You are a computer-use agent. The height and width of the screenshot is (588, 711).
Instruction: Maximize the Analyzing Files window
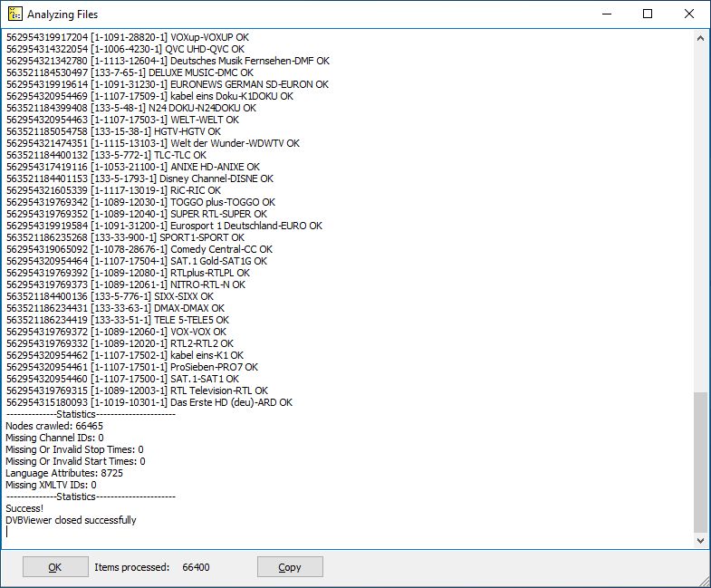pyautogui.click(x=647, y=14)
